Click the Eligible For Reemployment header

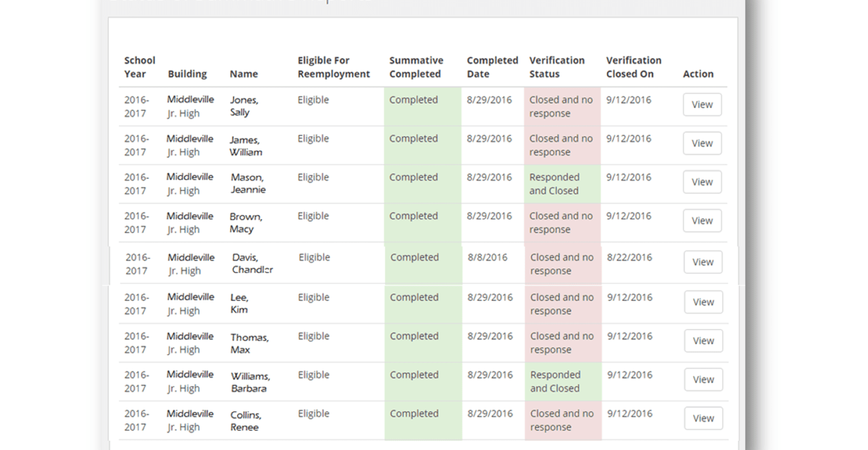(333, 67)
